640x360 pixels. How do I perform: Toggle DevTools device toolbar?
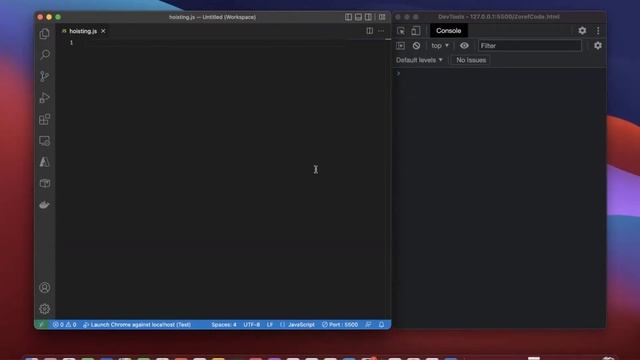(x=416, y=31)
